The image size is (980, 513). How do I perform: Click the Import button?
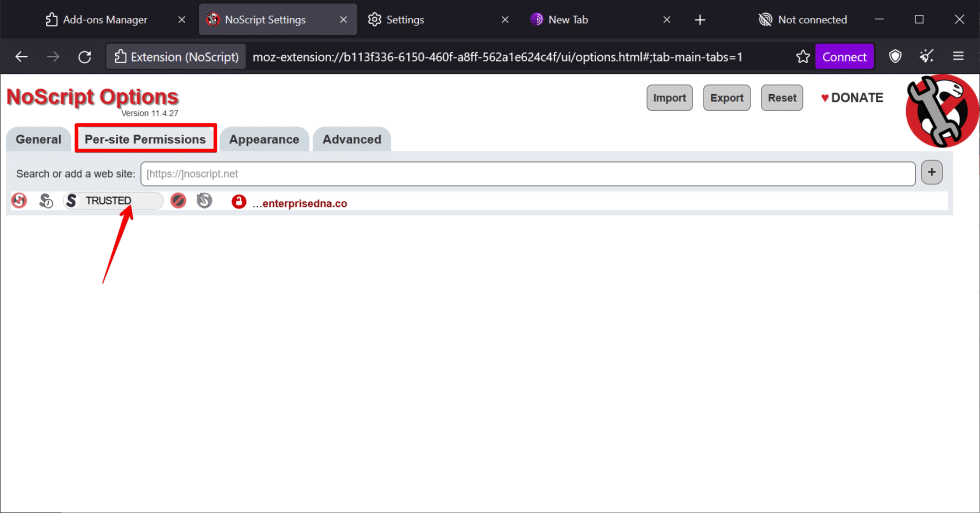[669, 98]
